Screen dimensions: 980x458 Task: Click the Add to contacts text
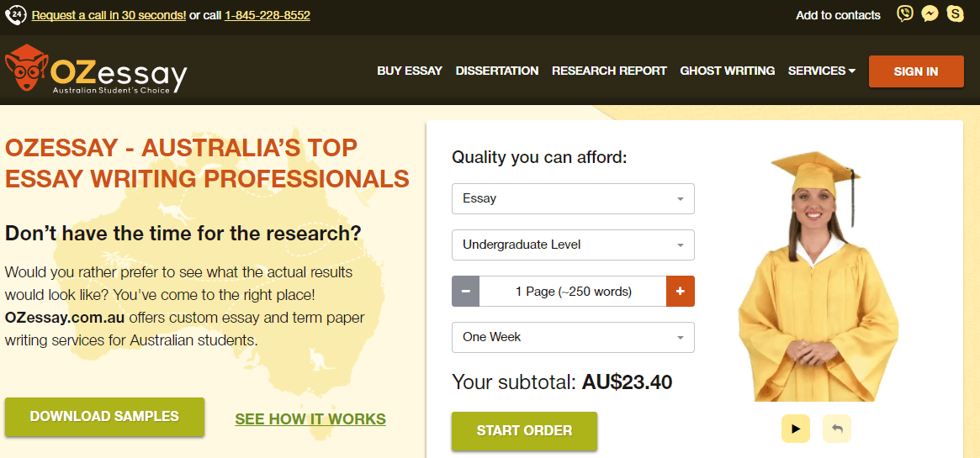[x=838, y=15]
